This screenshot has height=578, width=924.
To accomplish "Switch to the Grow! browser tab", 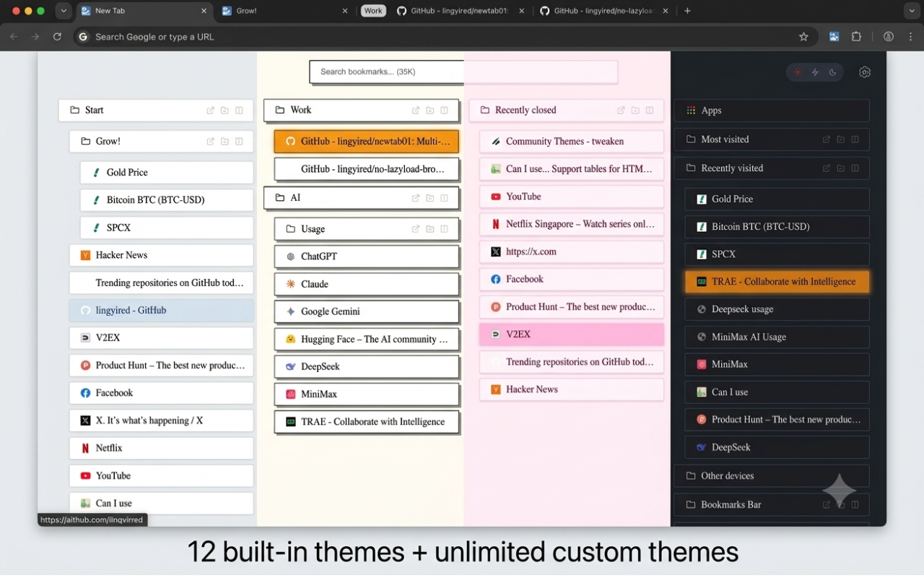I will click(284, 11).
